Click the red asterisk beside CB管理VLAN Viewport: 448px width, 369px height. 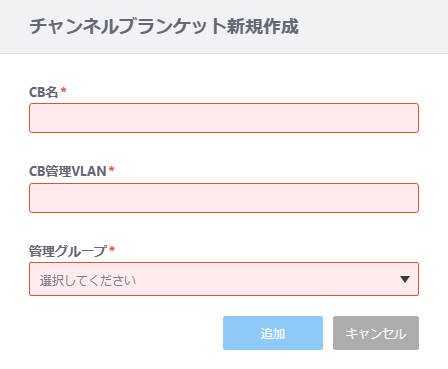pyautogui.click(x=111, y=169)
